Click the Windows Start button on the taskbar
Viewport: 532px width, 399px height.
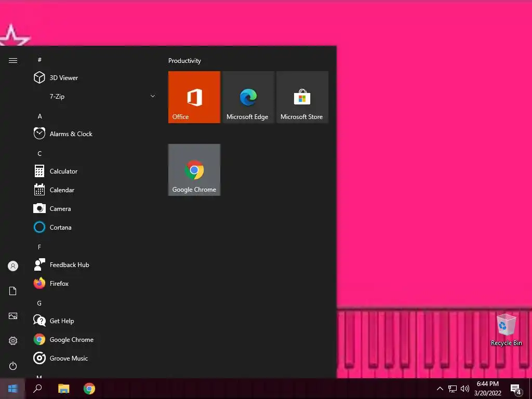[x=12, y=389]
